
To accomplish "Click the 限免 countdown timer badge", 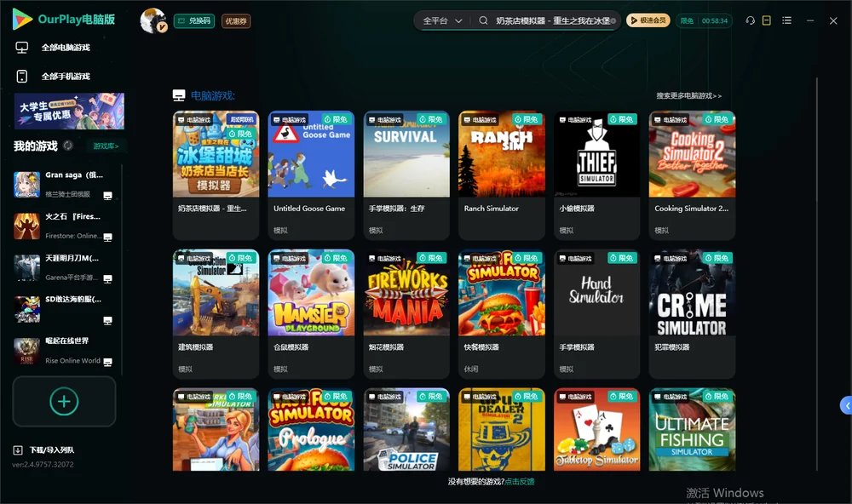I will coord(705,20).
